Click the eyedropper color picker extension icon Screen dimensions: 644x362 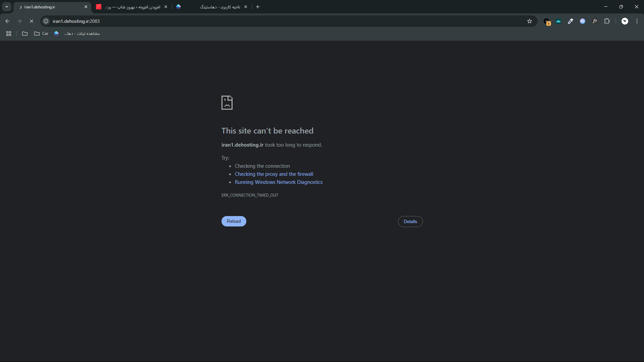[571, 21]
